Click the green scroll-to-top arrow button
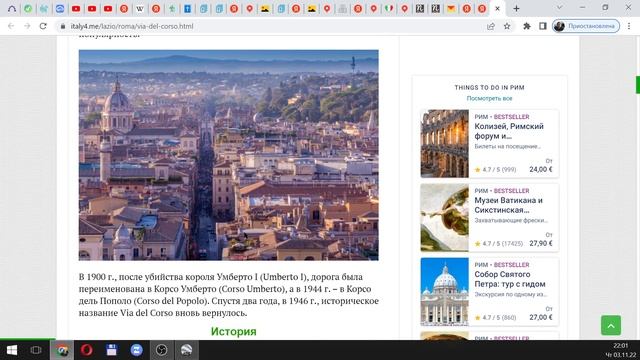640x360 pixels. (x=611, y=325)
